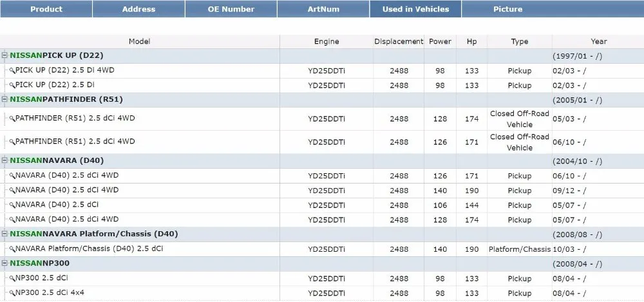This screenshot has height=302, width=644.
Task: Click magnifier icon of 190 Hp NAVARA (D40) 4WD
Action: (12, 191)
